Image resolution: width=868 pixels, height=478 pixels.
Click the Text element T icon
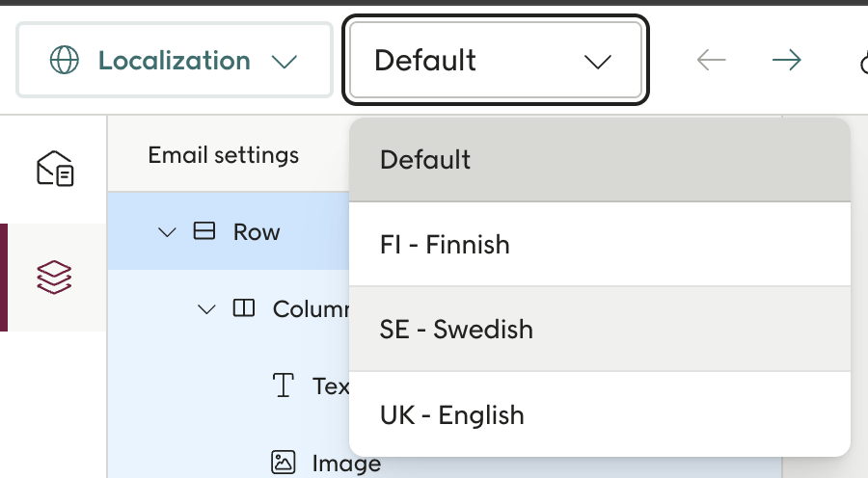(x=284, y=386)
